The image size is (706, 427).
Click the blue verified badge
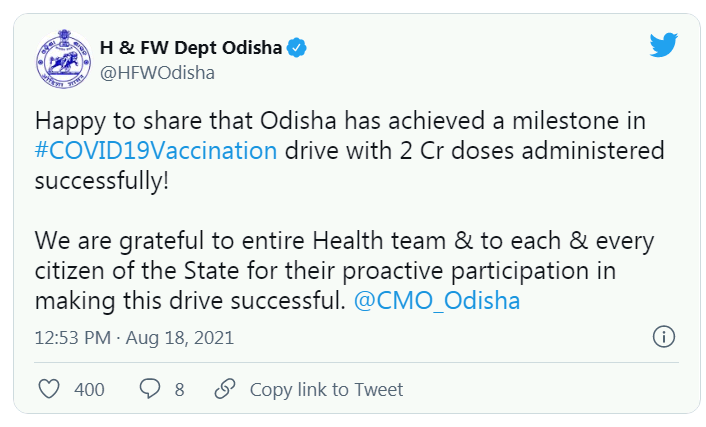[x=297, y=47]
